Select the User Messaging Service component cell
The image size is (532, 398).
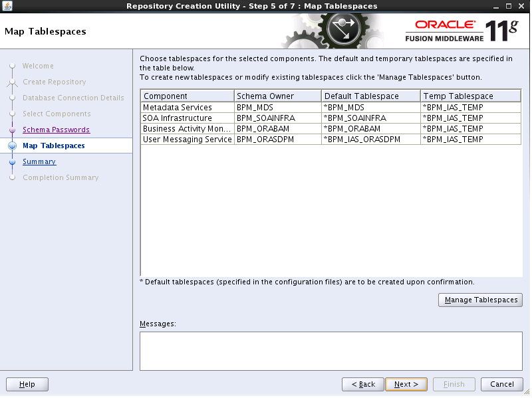(188, 140)
